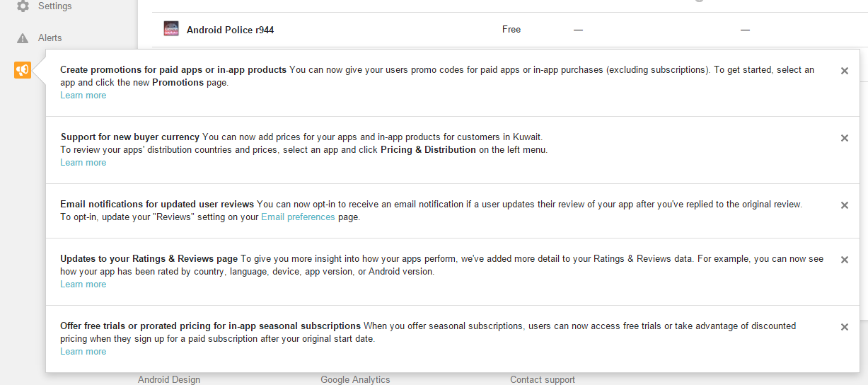Dismiss the Email notifications announcement
This screenshot has height=385, width=868.
[x=845, y=205]
